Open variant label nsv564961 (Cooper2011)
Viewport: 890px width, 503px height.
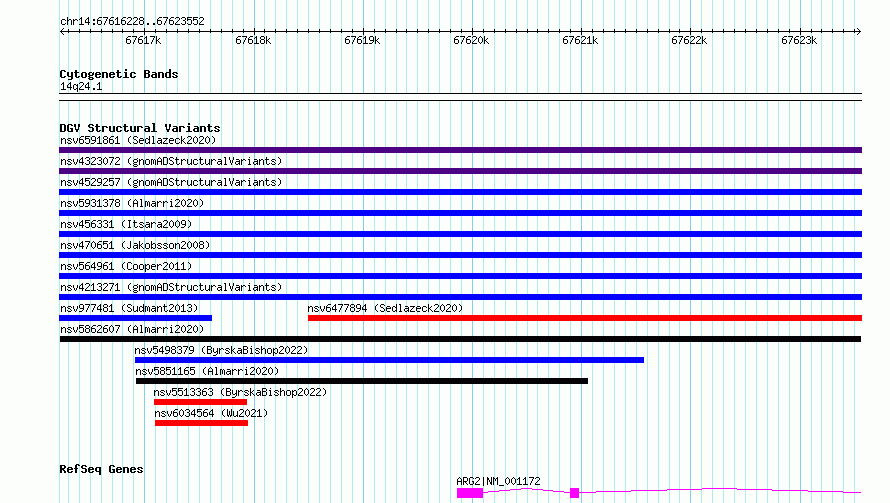tap(126, 266)
